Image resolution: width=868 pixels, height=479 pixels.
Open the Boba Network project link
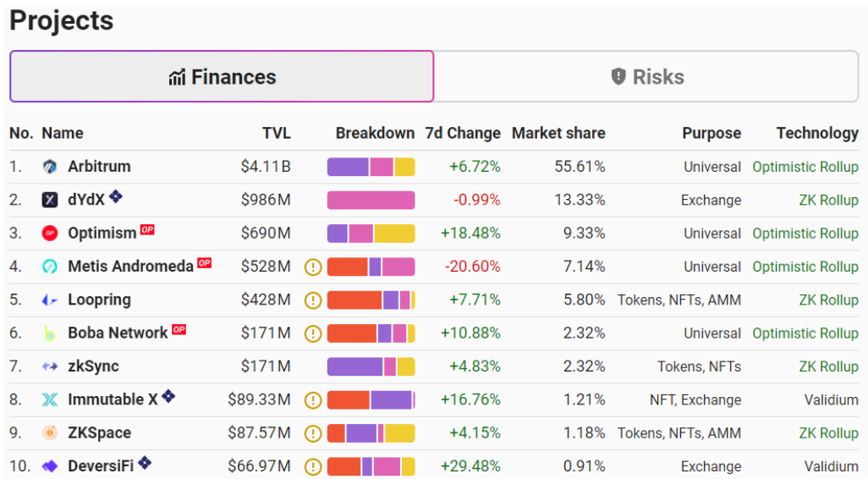[x=118, y=333]
